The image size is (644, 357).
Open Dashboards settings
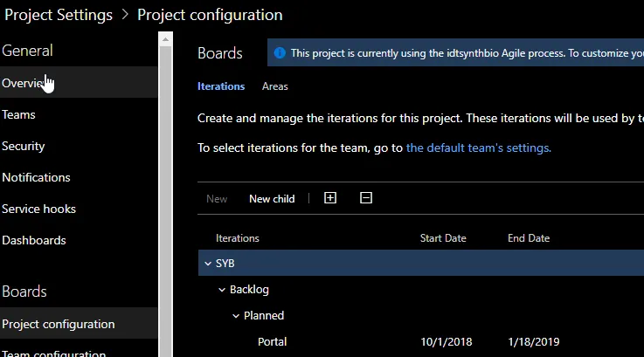(34, 240)
